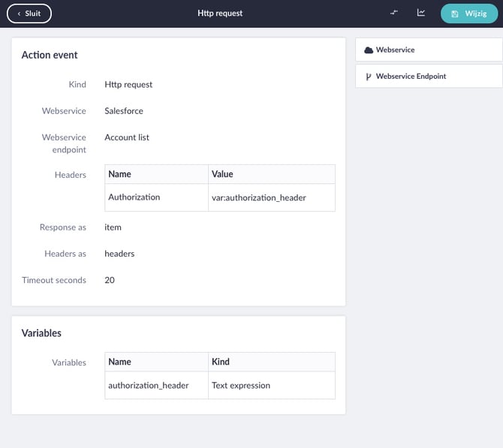Select the Timeout seconds value 20

[x=110, y=280]
